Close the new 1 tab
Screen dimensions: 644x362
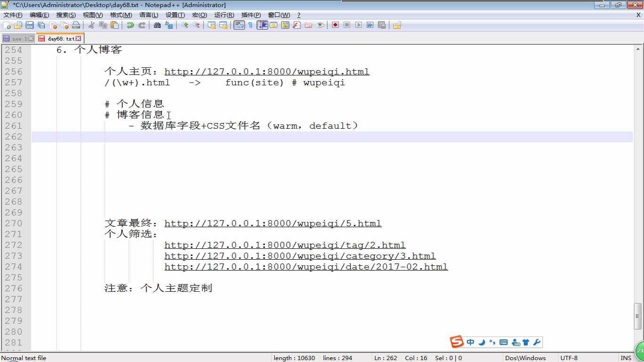point(31,39)
